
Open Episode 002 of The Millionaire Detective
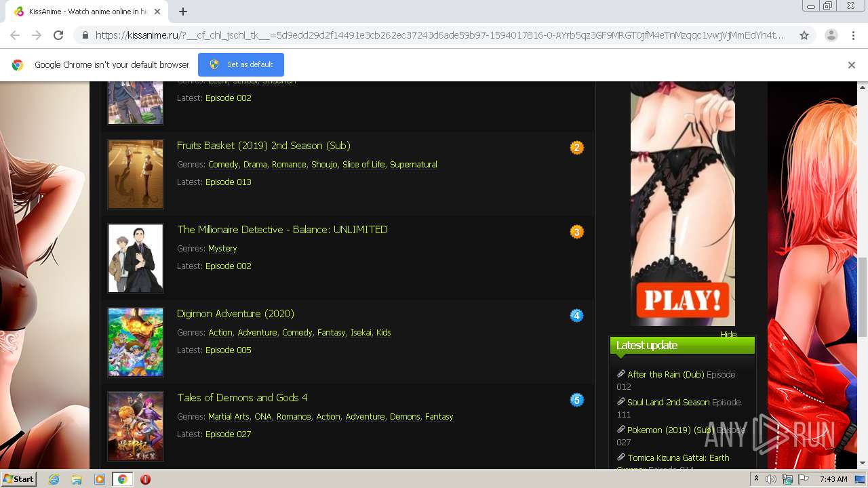(x=229, y=266)
